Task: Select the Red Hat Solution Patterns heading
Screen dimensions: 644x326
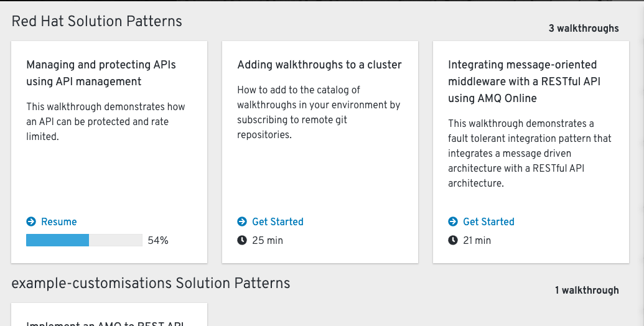Action: [x=97, y=21]
